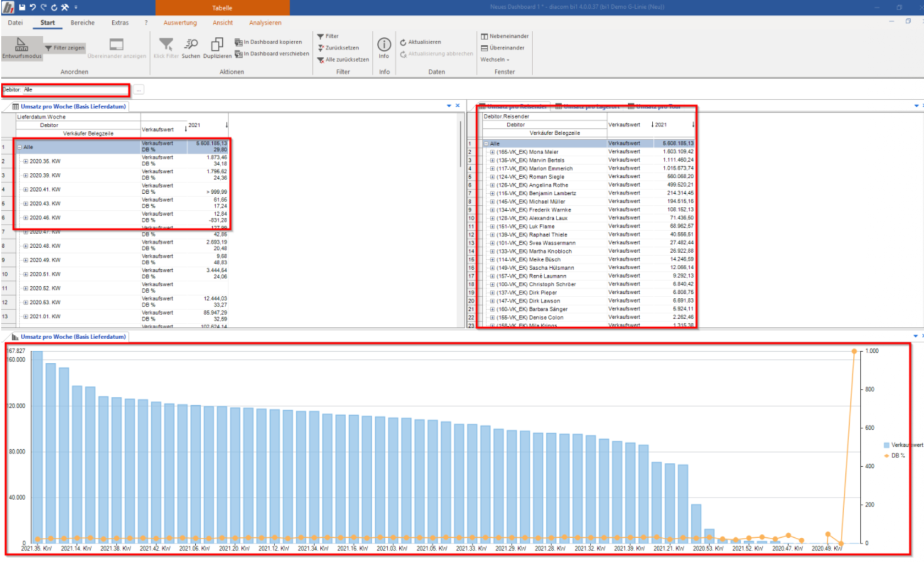Select the Umsatz pro Tour tab
924x562 pixels.
coord(654,106)
